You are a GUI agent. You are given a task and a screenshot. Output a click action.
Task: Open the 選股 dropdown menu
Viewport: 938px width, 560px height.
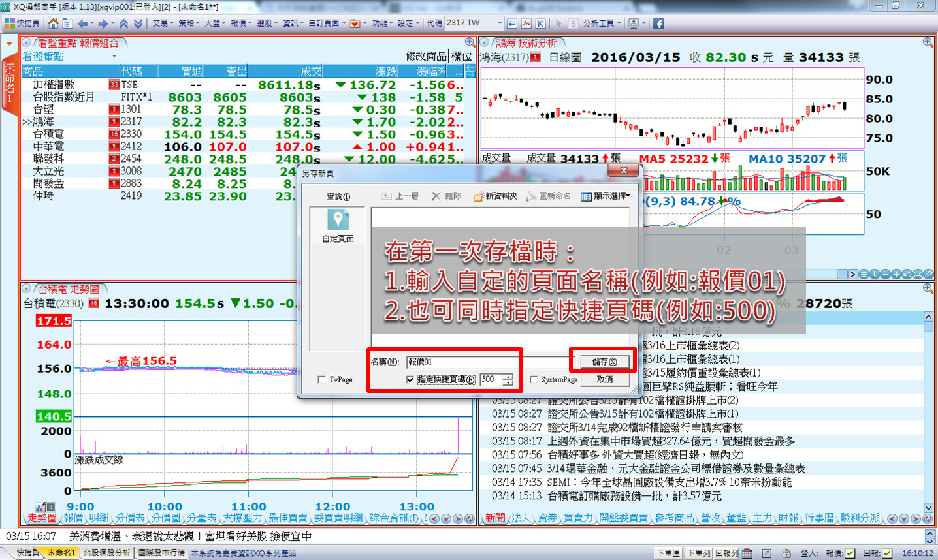pos(267,23)
